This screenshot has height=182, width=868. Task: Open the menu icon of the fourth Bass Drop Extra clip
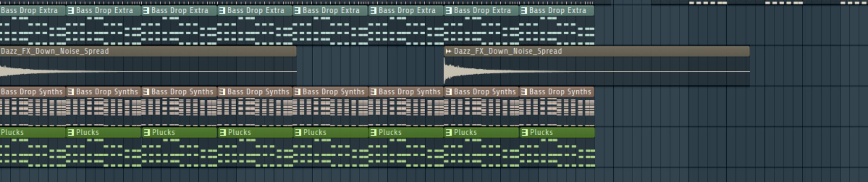(x=222, y=11)
